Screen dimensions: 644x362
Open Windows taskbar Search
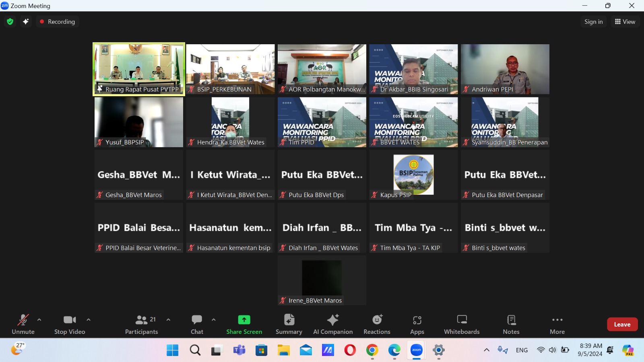coord(195,350)
